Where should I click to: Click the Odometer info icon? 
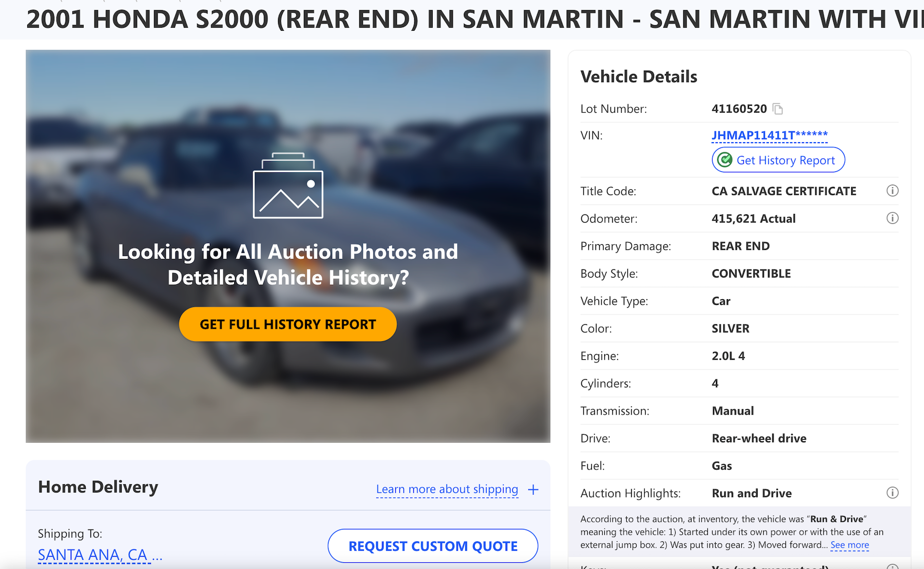coord(892,219)
